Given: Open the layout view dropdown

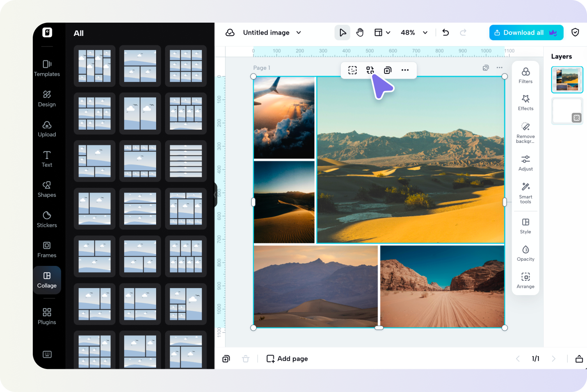Looking at the screenshot, I should click(382, 32).
